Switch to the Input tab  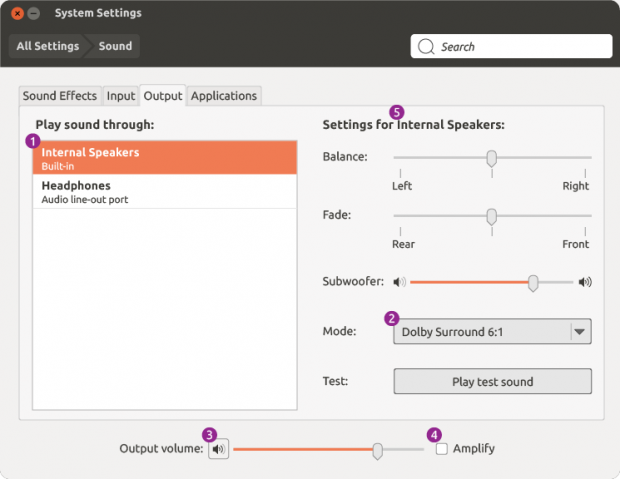tap(121, 96)
